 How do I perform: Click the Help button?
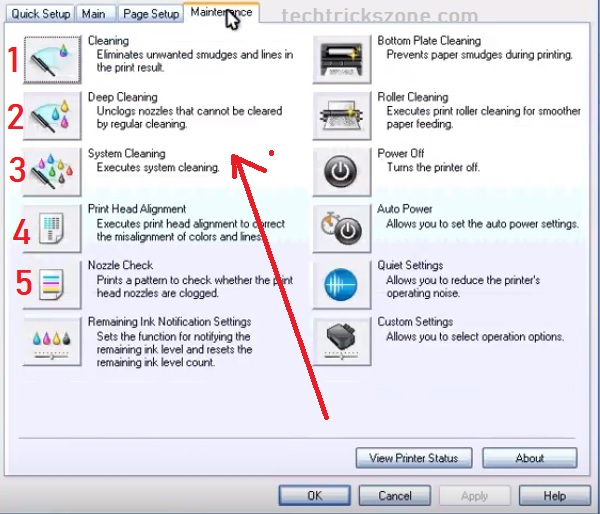pyautogui.click(x=554, y=495)
